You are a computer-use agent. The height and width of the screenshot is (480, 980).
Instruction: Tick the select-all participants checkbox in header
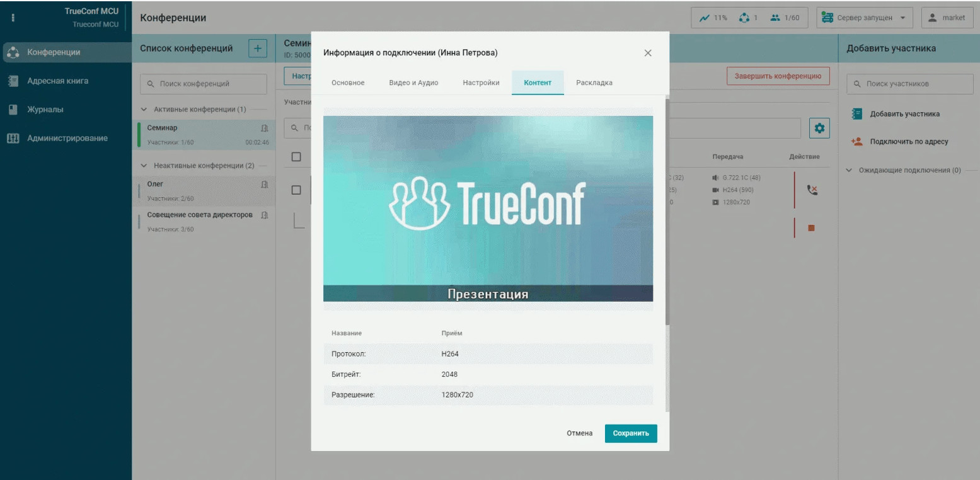click(296, 157)
